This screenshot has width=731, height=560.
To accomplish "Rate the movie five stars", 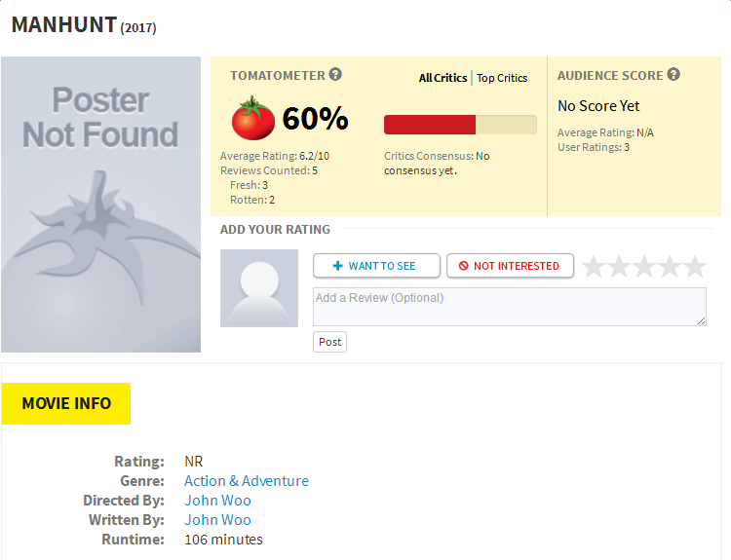I will pos(695,266).
